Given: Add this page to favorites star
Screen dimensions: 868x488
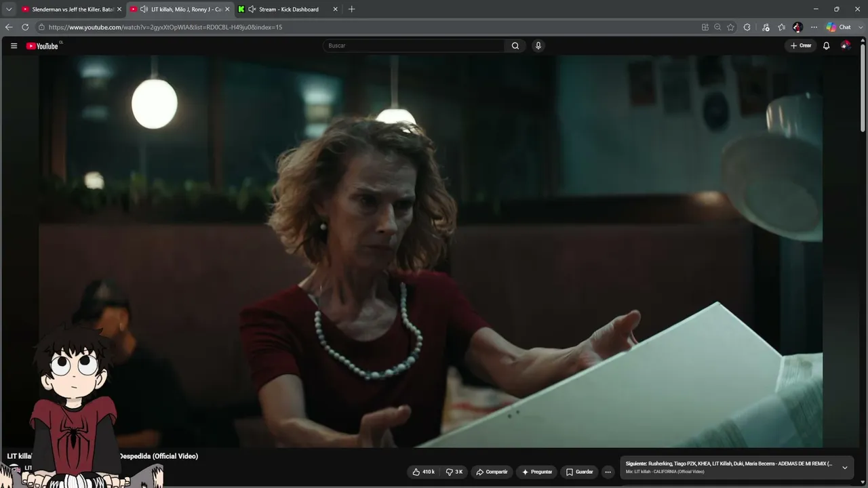Looking at the screenshot, I should 730,27.
